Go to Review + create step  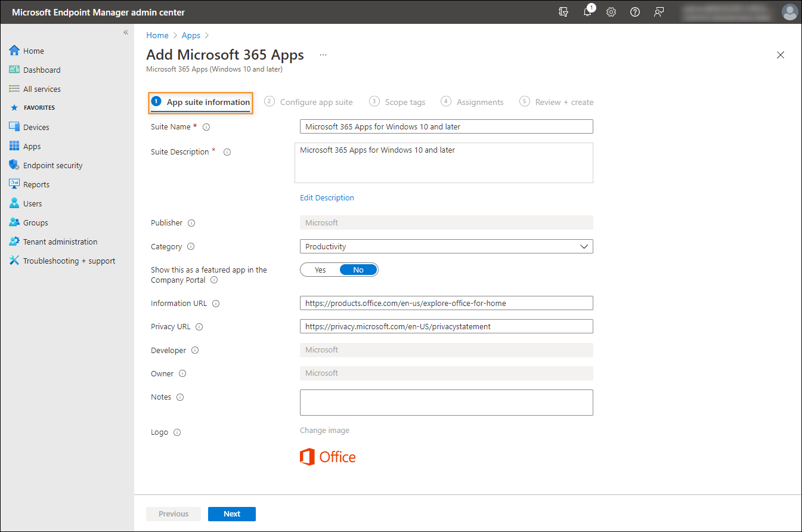click(x=557, y=102)
